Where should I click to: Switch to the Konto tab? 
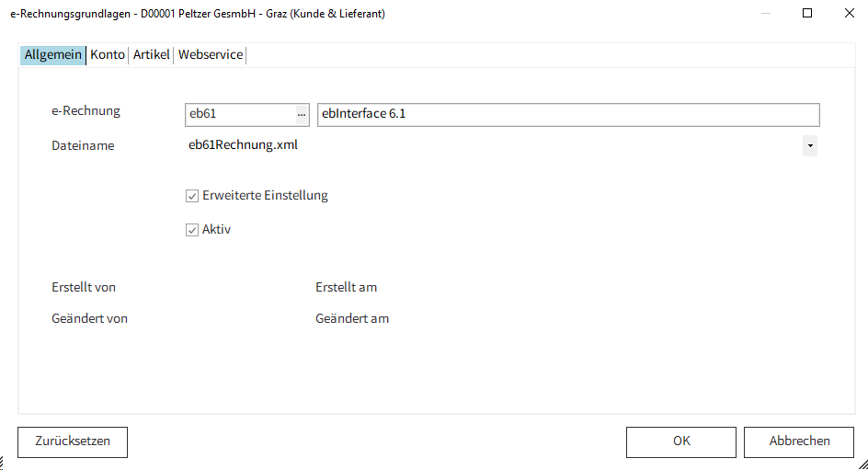coord(108,55)
